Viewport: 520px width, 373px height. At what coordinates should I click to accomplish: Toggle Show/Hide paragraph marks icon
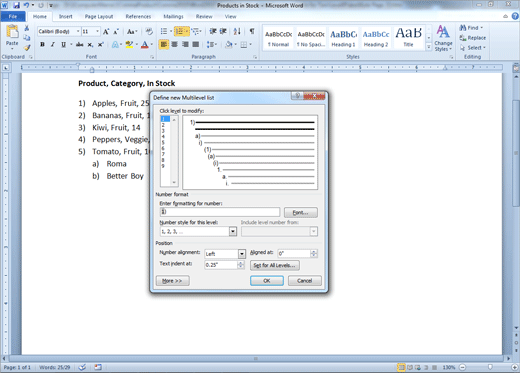pos(252,31)
